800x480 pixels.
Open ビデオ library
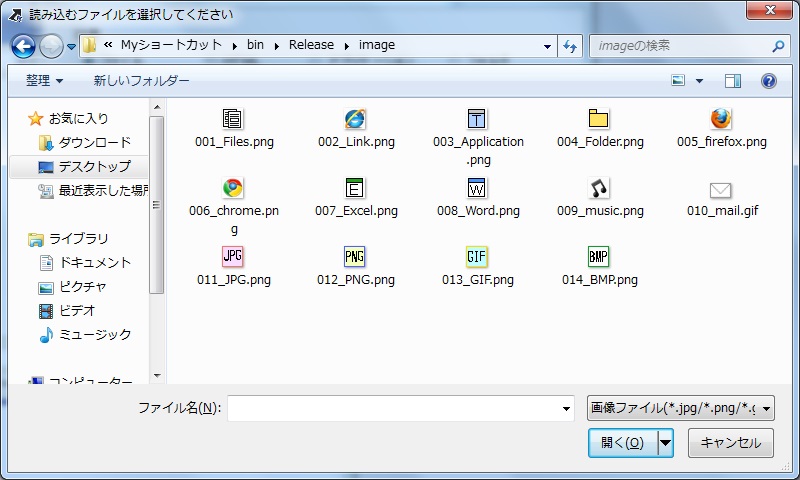pyautogui.click(x=67, y=311)
